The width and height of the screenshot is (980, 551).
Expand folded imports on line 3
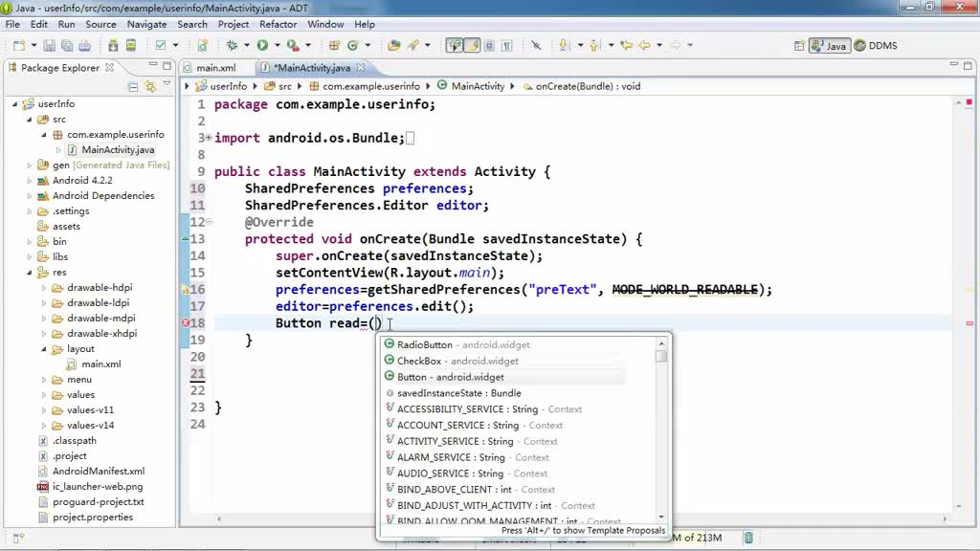click(209, 138)
